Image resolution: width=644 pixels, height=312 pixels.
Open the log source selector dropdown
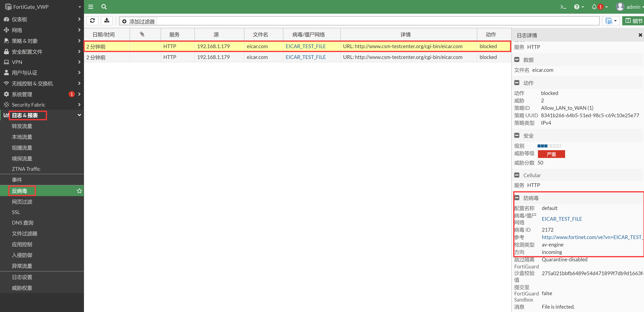point(611,21)
